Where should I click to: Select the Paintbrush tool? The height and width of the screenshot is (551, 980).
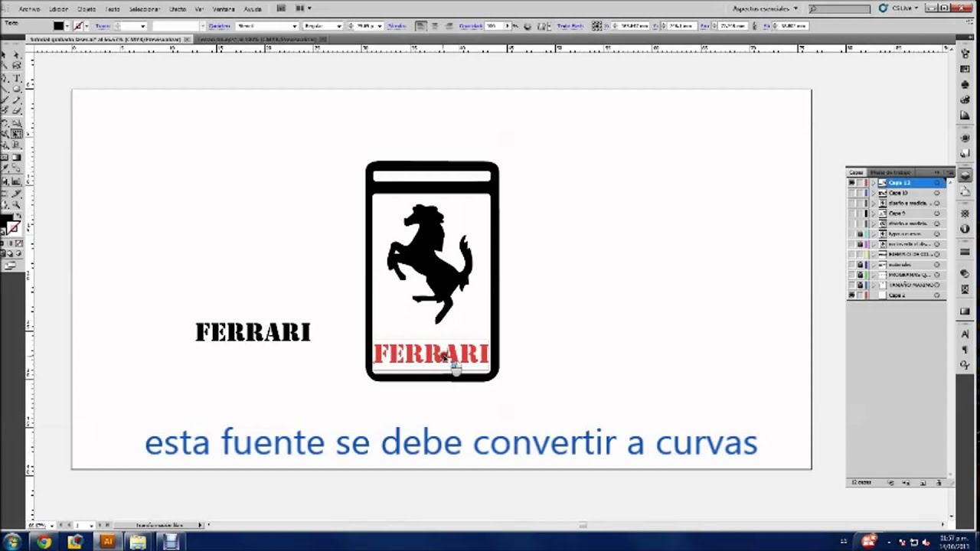pyautogui.click(x=5, y=99)
